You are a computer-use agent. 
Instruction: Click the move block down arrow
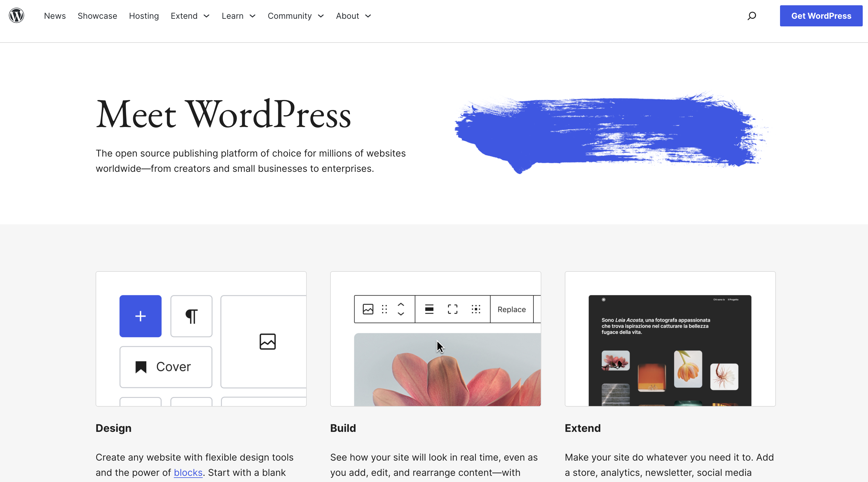(x=401, y=314)
